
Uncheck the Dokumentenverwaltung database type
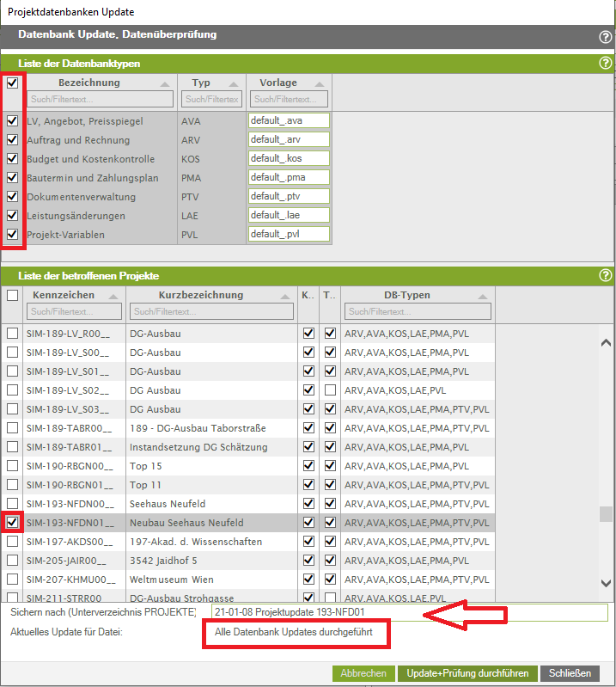pyautogui.click(x=12, y=197)
